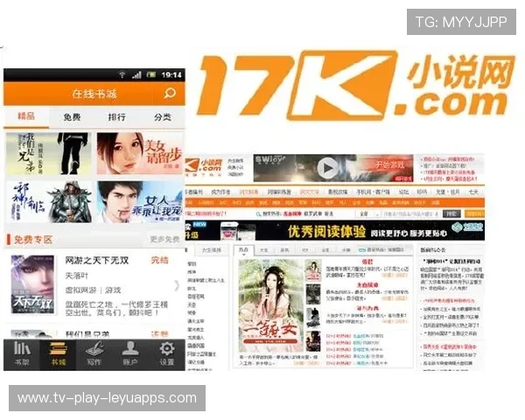Click the NEW badge on black banner

(199, 224)
